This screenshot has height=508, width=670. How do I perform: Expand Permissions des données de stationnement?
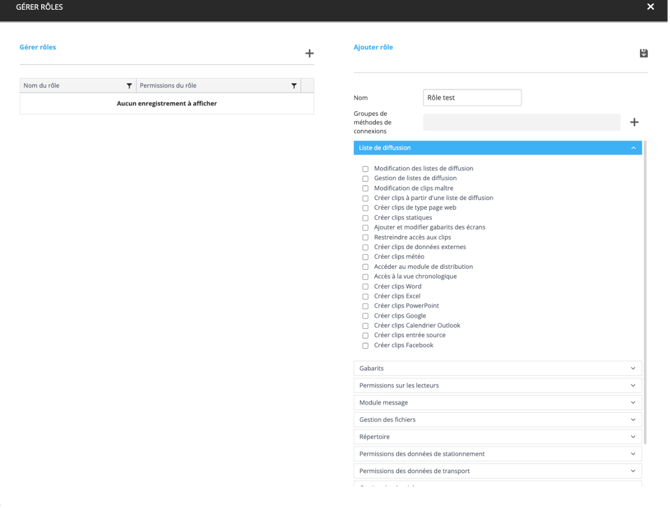pyautogui.click(x=498, y=454)
